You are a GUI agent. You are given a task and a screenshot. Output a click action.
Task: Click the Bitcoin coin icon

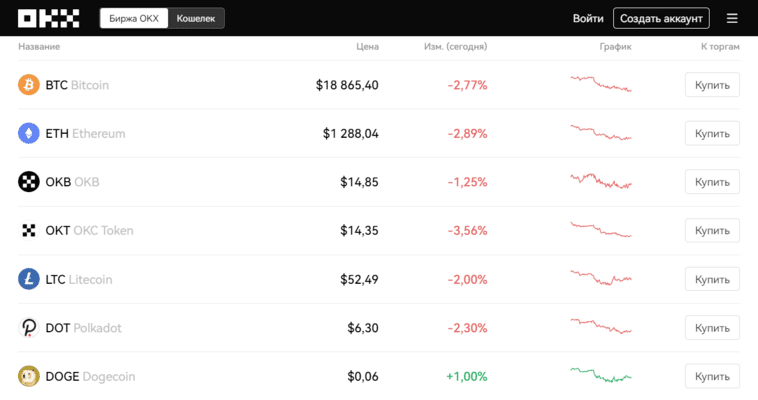(x=29, y=85)
